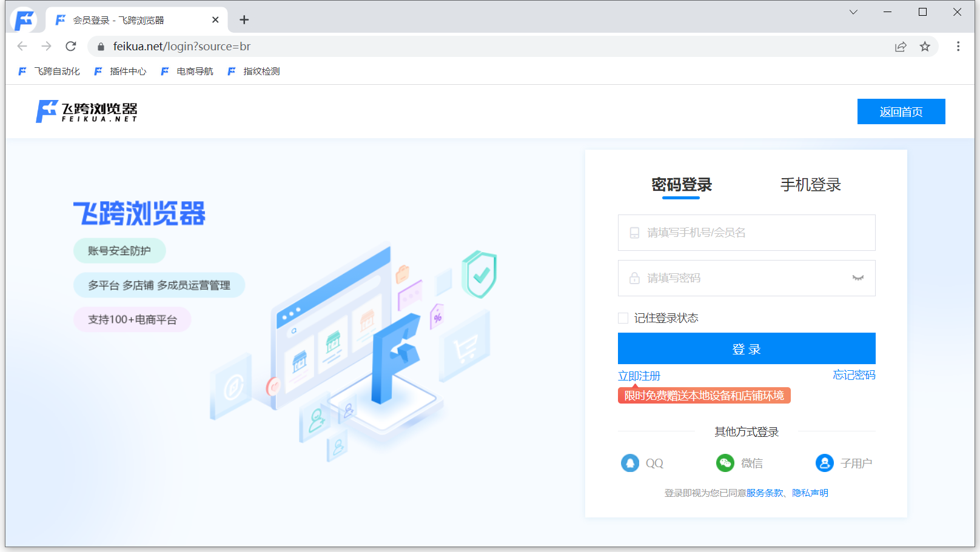Maximize the browser window

[x=922, y=12]
